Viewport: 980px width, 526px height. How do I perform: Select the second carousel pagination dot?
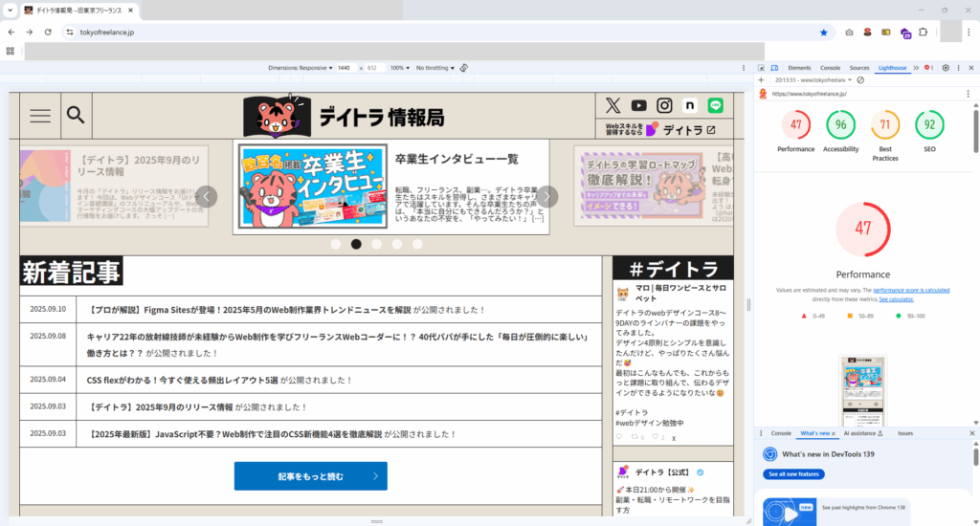click(356, 244)
